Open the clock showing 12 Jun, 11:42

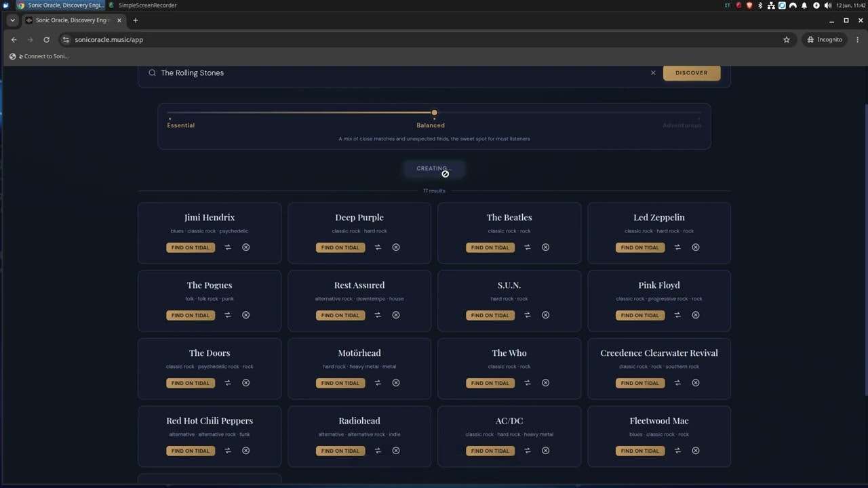coord(852,5)
